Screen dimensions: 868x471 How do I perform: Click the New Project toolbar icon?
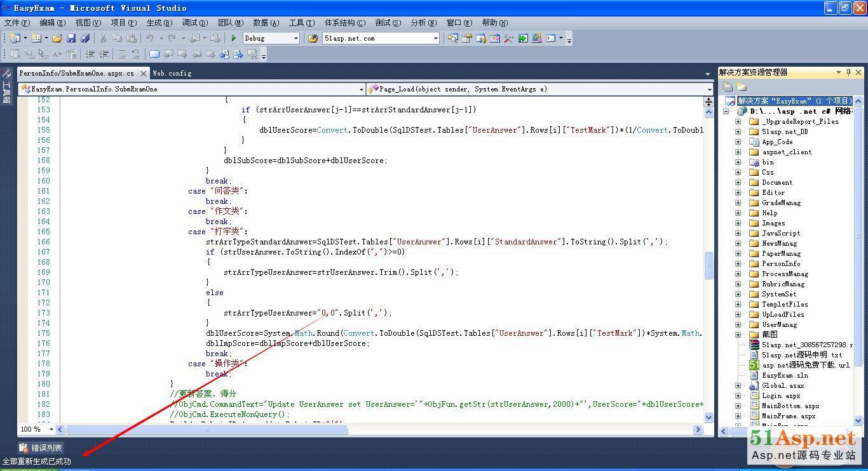(x=15, y=38)
